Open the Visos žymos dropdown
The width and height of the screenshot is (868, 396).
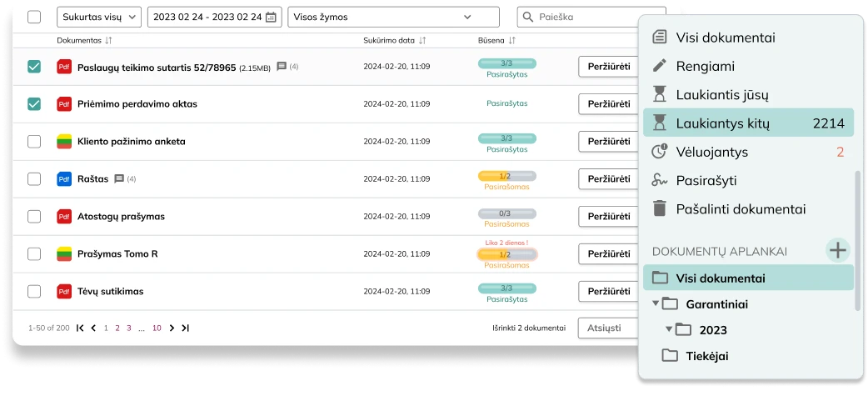click(392, 18)
